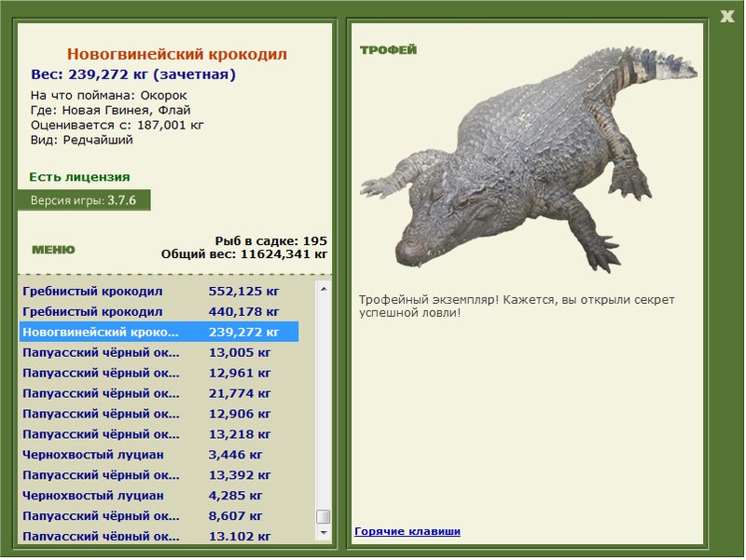The height and width of the screenshot is (560, 746).
Task: Click the fish list scrollbar thumb
Action: point(324,516)
